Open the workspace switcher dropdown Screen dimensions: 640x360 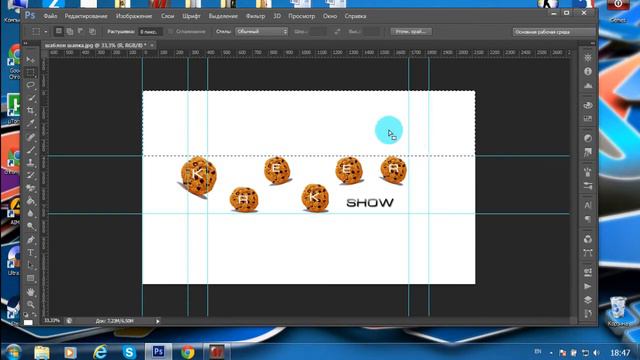pos(553,32)
